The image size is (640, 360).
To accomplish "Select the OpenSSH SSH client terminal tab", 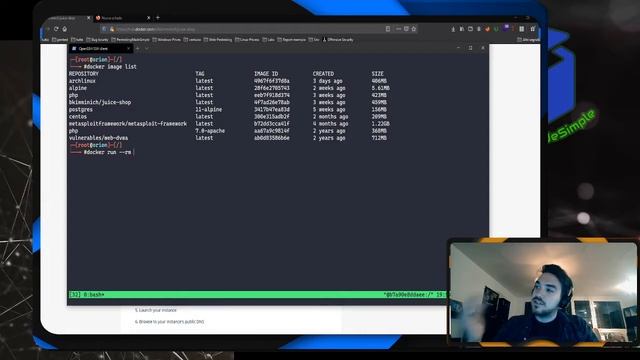I will click(x=100, y=49).
